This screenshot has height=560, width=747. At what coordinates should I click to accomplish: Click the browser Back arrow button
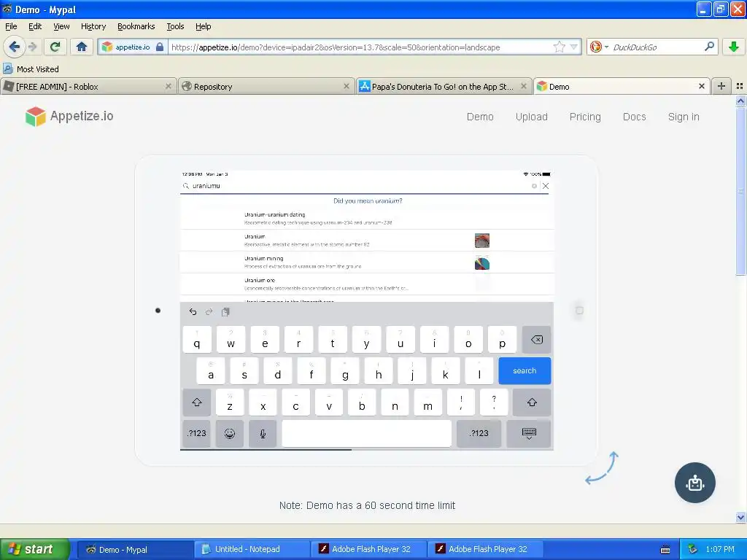coord(14,47)
